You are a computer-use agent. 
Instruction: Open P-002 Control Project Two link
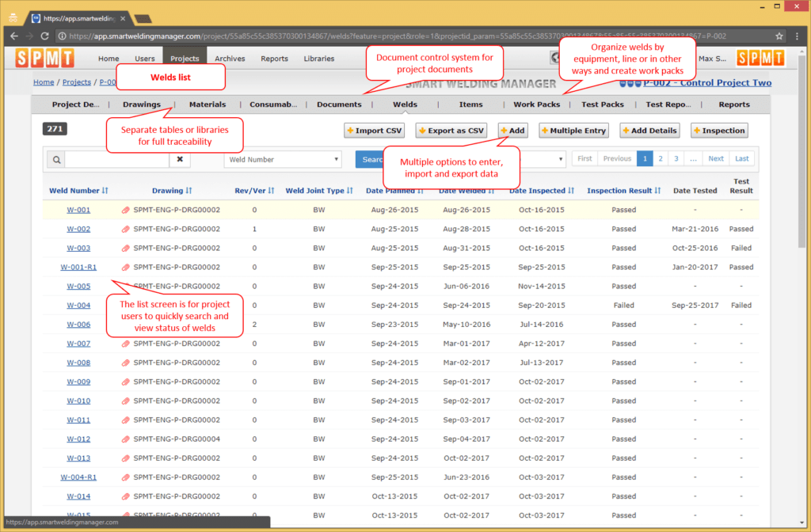707,82
